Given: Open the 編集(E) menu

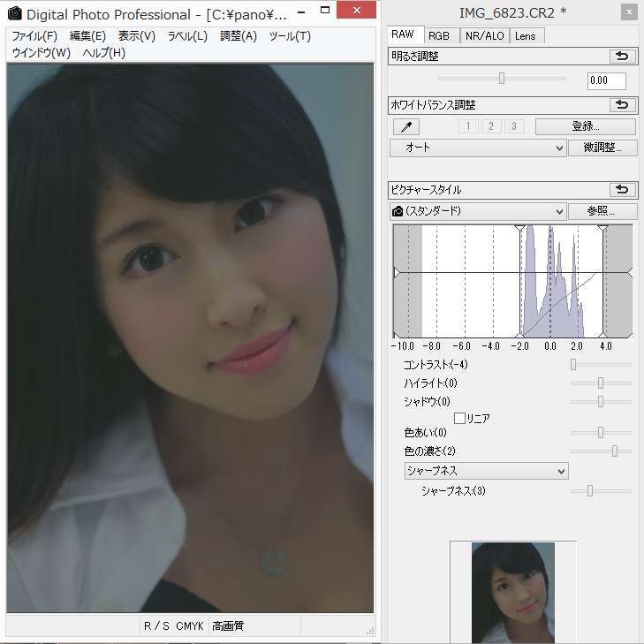Looking at the screenshot, I should (x=87, y=36).
